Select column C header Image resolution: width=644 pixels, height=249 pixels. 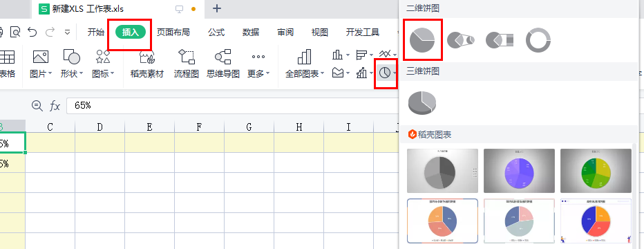click(x=50, y=127)
